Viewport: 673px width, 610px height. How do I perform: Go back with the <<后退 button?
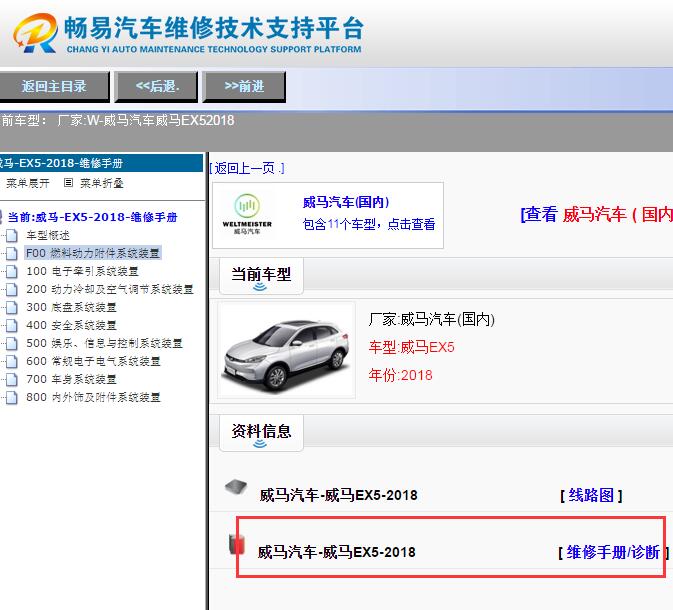point(157,87)
